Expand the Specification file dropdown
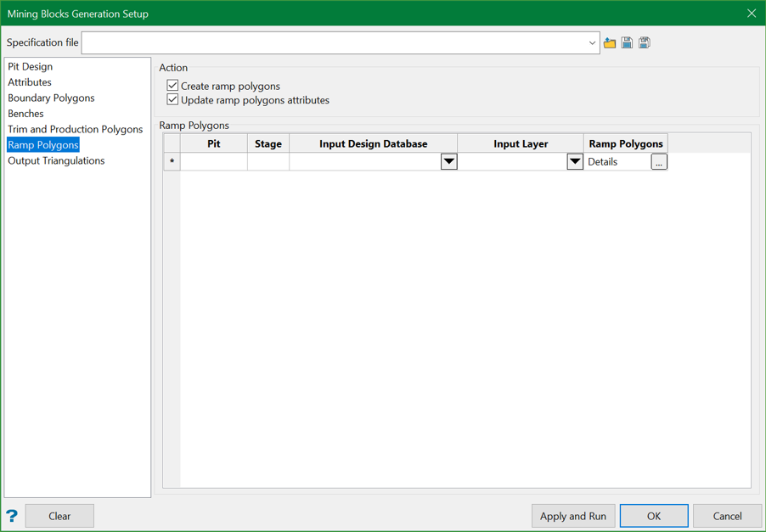Image resolution: width=766 pixels, height=532 pixels. pyautogui.click(x=592, y=42)
